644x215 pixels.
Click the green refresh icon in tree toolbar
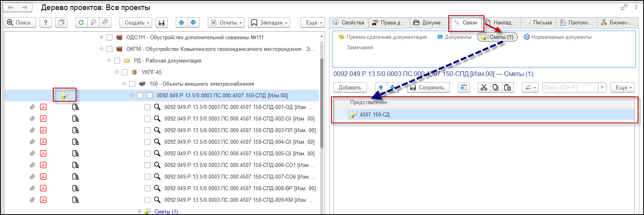[x=81, y=22]
